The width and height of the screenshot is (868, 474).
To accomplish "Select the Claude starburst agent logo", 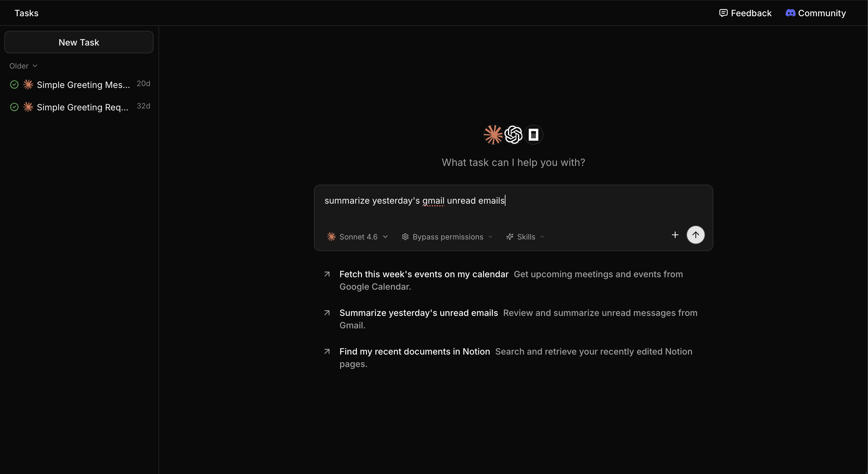I will (493, 135).
